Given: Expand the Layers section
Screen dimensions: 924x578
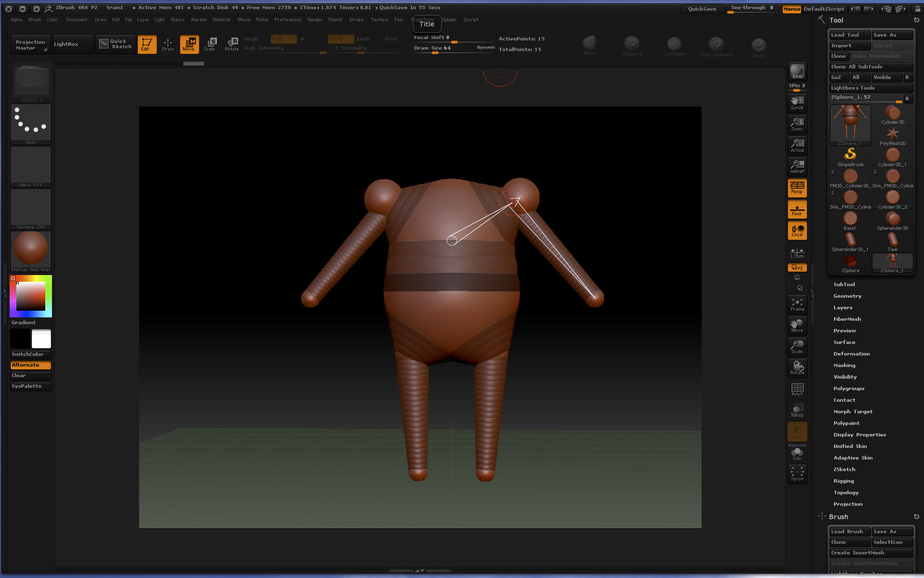Looking at the screenshot, I should 843,308.
